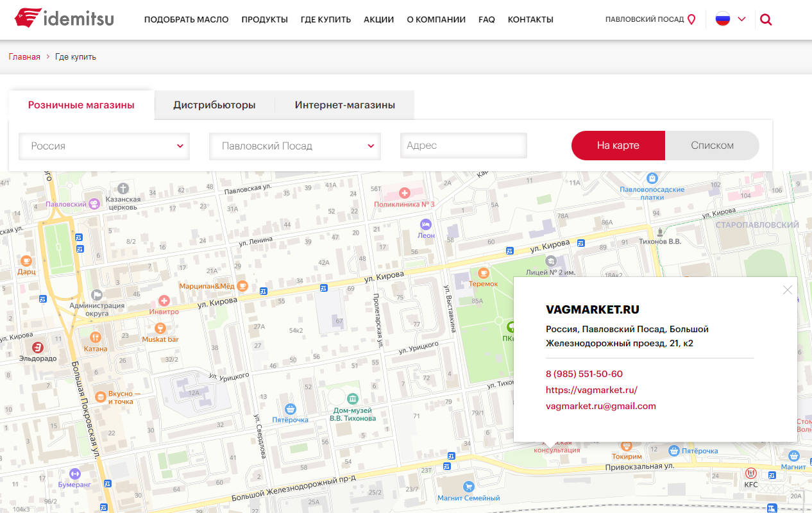Viewport: 812px width, 513px height.
Task: Click the Russian flag language icon
Action: coord(723,19)
